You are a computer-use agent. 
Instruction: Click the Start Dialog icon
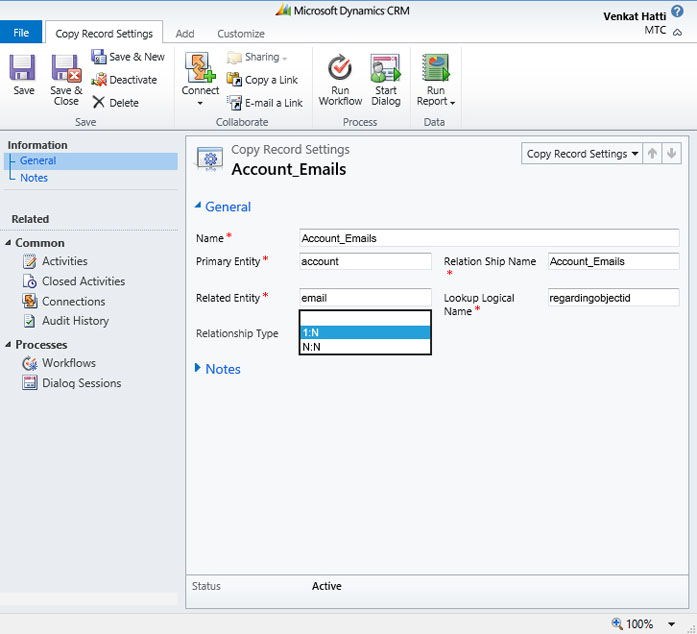385,69
